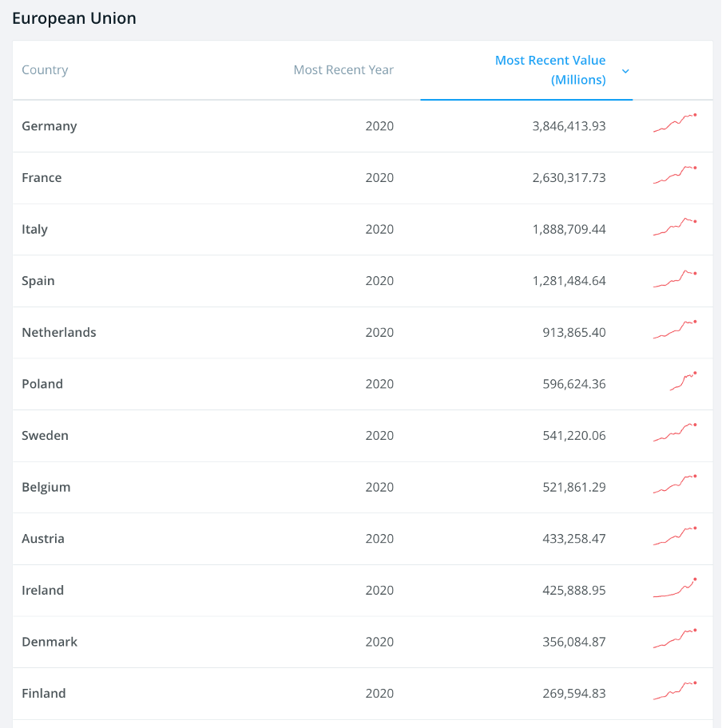722x728 pixels.
Task: Click Finland's sparkline trend graph
Action: coord(675,690)
